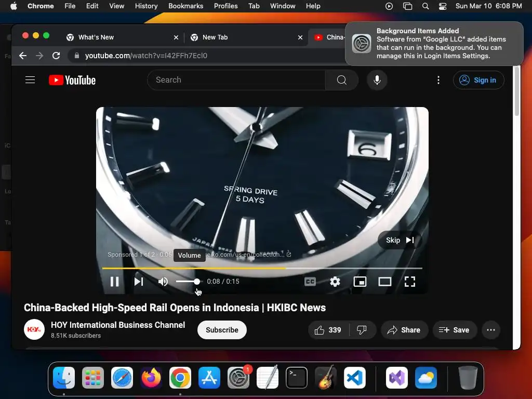Pause the video

pyautogui.click(x=115, y=282)
